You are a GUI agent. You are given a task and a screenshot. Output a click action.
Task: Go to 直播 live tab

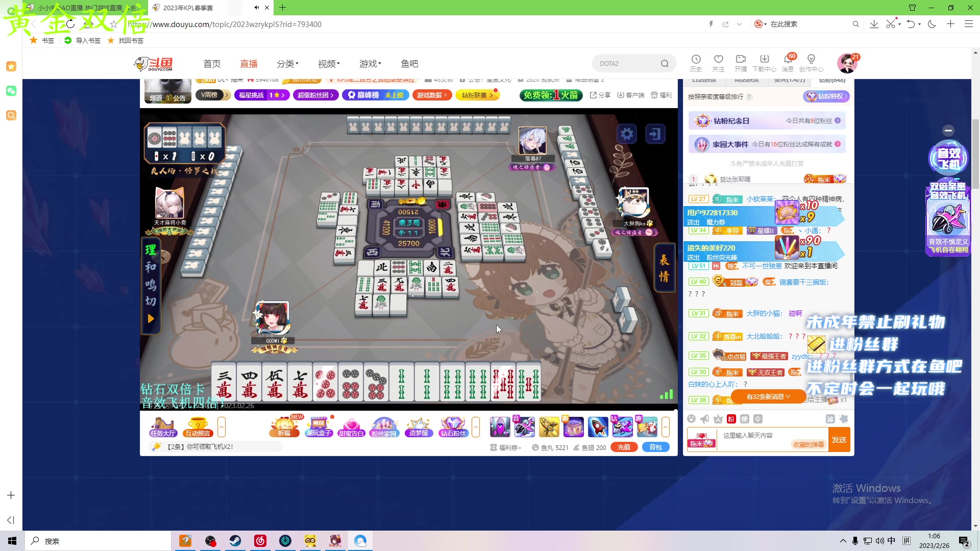click(249, 64)
